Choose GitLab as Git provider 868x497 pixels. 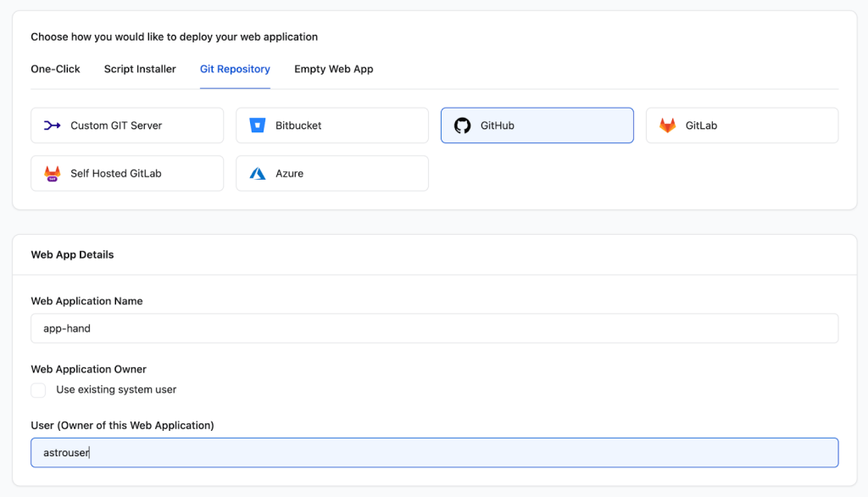click(x=743, y=126)
